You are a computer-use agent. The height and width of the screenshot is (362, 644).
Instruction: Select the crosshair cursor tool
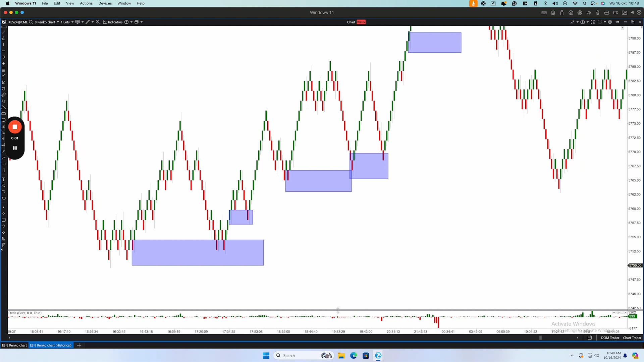4,63
